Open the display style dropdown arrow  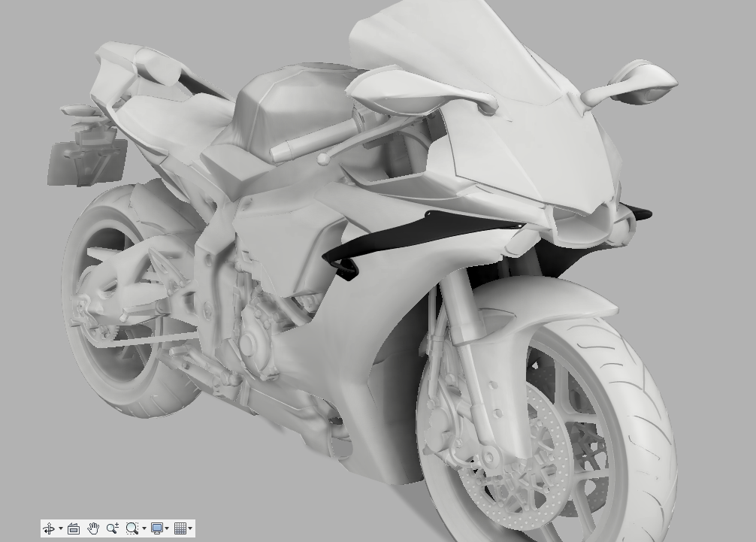(x=167, y=528)
